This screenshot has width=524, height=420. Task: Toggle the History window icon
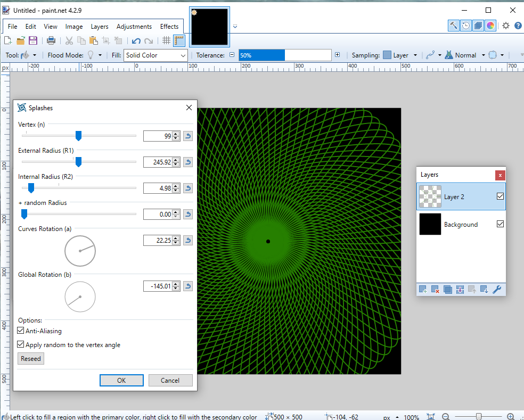[x=466, y=26]
